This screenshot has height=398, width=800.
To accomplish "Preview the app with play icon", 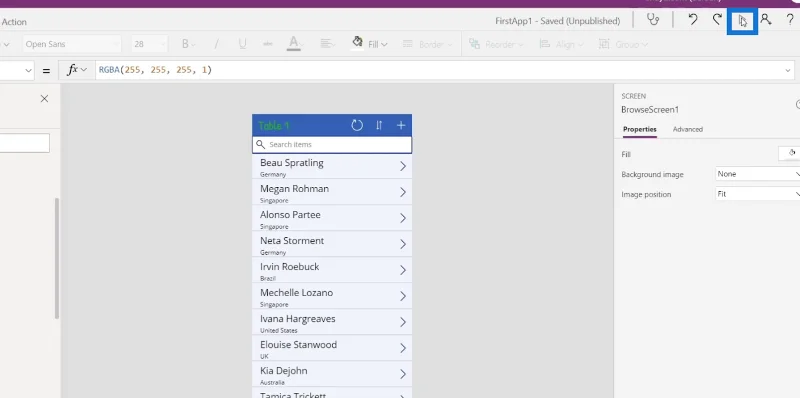I will coord(742,21).
